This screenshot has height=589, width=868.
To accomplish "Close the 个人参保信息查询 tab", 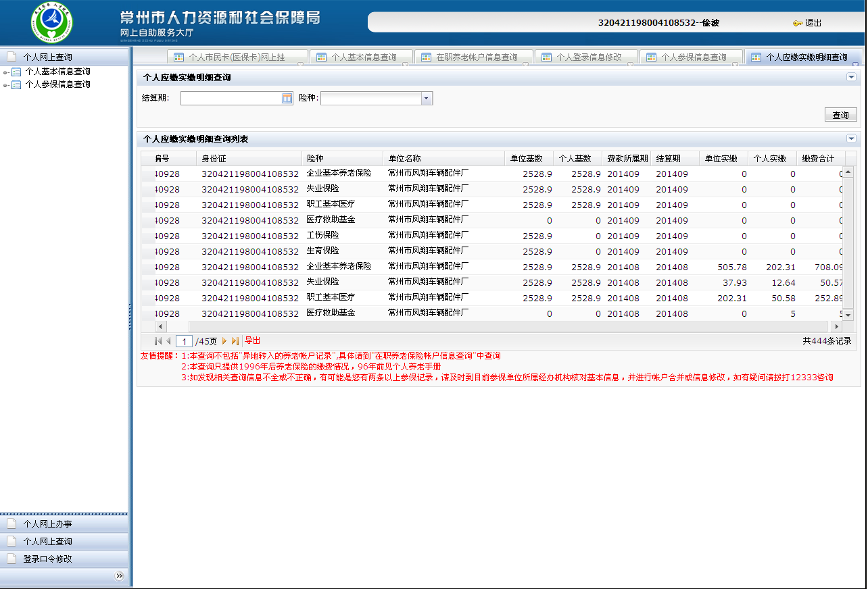I will (x=736, y=65).
